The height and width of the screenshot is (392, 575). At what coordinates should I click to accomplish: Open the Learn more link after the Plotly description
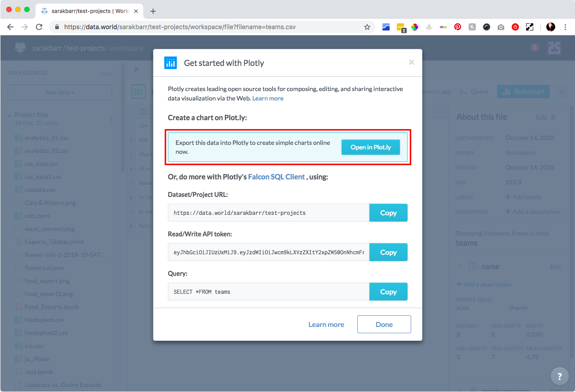(x=268, y=98)
